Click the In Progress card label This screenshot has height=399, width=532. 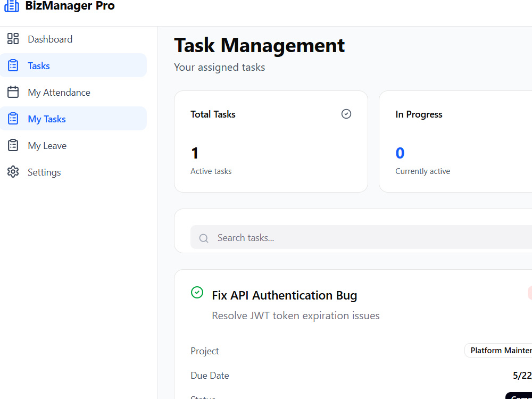(419, 114)
